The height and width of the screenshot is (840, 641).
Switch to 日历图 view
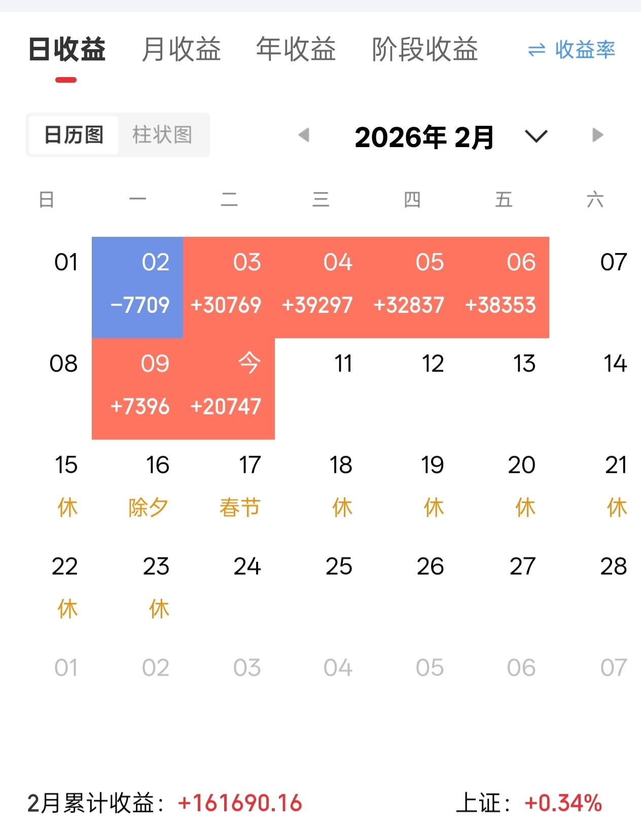(74, 135)
